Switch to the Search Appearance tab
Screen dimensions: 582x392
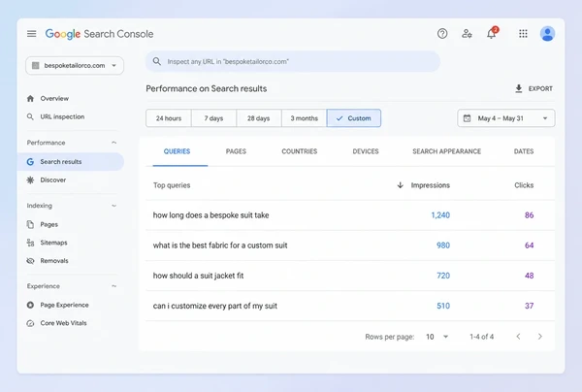point(446,151)
